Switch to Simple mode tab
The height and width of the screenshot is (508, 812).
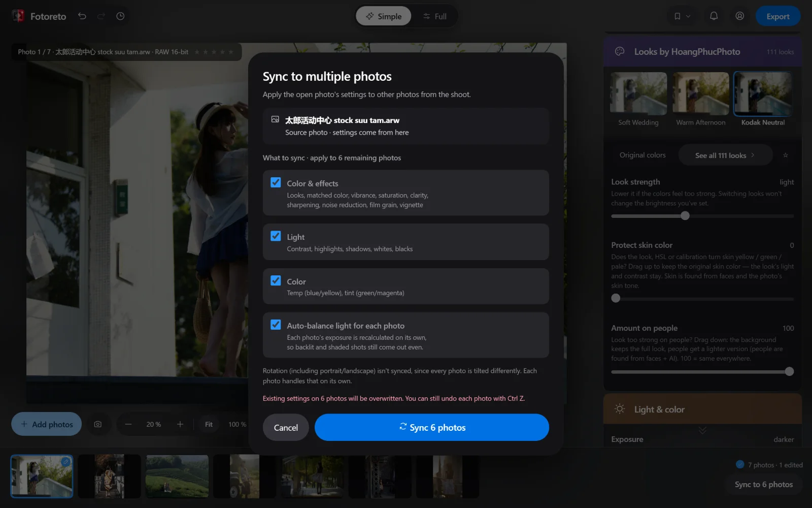coord(384,16)
